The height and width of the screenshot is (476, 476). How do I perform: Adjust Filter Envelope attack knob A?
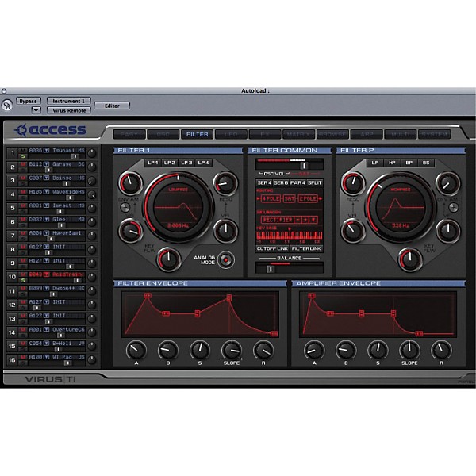pyautogui.click(x=136, y=350)
